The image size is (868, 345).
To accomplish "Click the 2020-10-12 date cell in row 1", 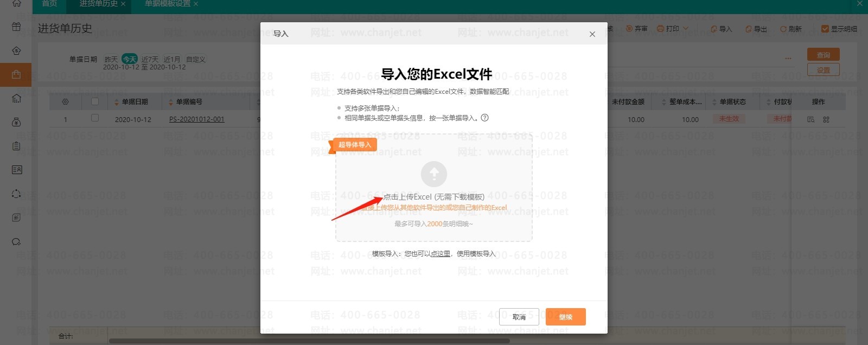I will point(133,119).
